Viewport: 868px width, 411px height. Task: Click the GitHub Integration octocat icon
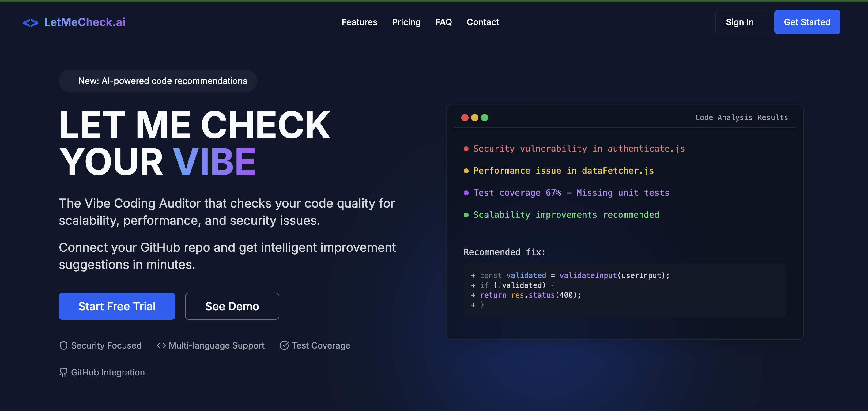pos(63,372)
